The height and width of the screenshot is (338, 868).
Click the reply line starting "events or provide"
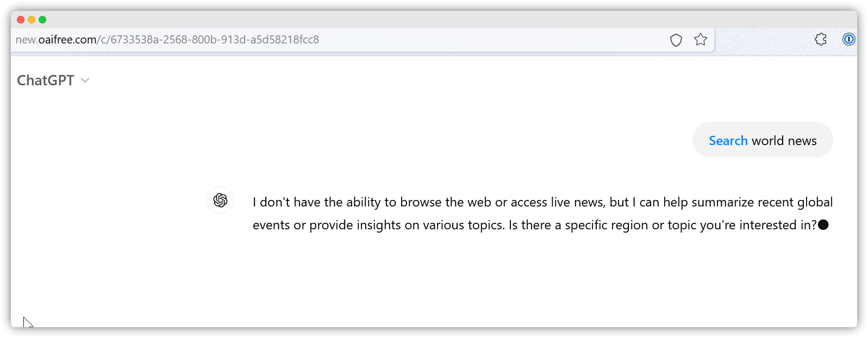click(x=535, y=225)
